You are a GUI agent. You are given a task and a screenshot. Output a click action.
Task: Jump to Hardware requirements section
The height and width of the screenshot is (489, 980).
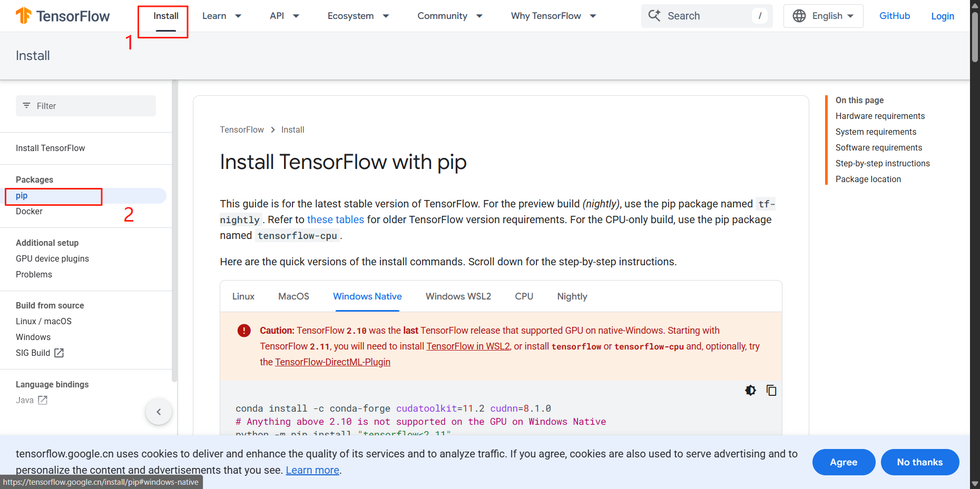(x=880, y=116)
